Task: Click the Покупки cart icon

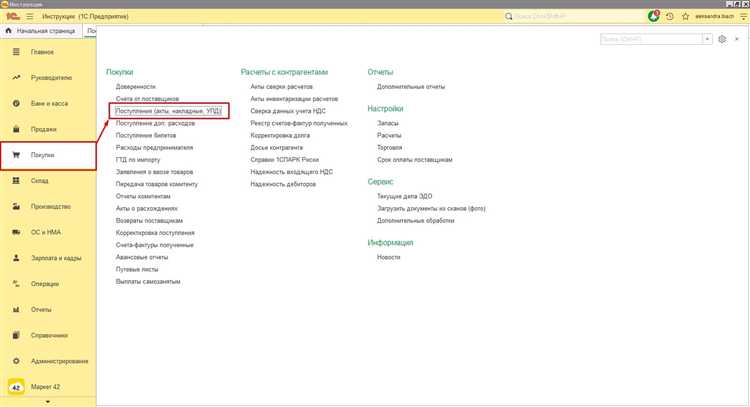Action: pyautogui.click(x=16, y=155)
